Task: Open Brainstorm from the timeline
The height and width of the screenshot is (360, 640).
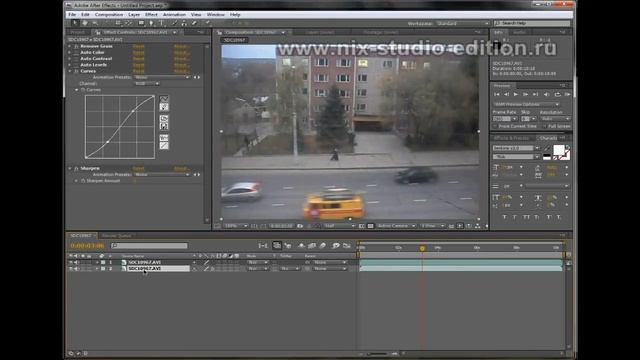Action: 336,245
